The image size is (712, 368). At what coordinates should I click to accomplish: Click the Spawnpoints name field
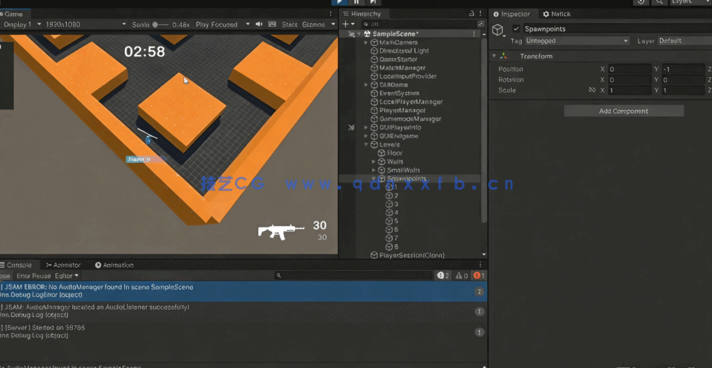point(617,29)
